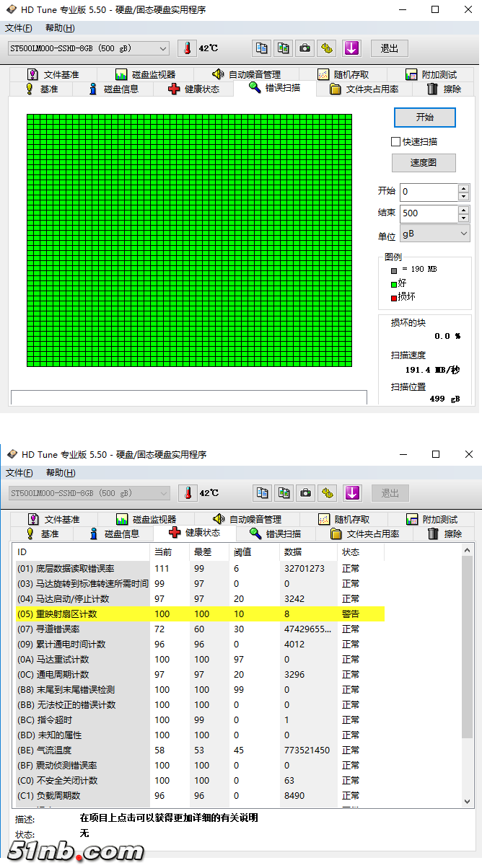
Task: Open 磁盘信息 tab in 健康状态 window
Action: click(x=113, y=533)
